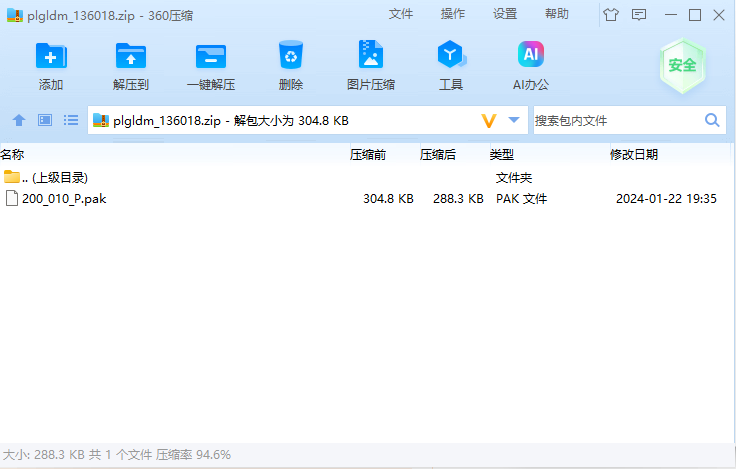Click the status bar 压缩率 94.6% text
Screen dimensions: 736x469
pyautogui.click(x=193, y=454)
